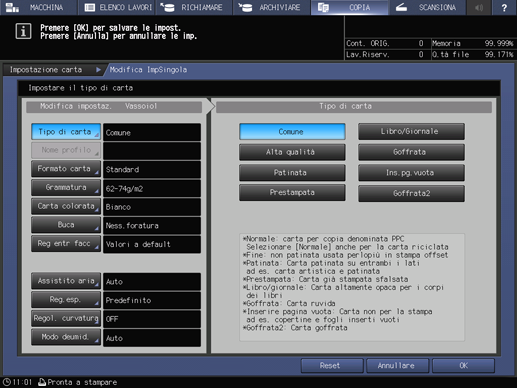
Task: Click the Reset button
Action: pos(332,366)
